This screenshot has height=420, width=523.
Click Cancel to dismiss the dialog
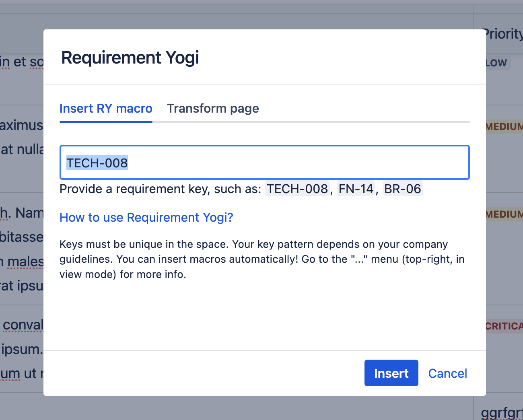point(447,373)
